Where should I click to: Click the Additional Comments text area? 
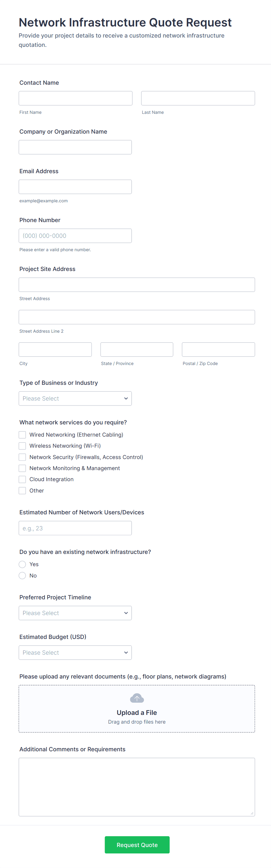tap(137, 787)
